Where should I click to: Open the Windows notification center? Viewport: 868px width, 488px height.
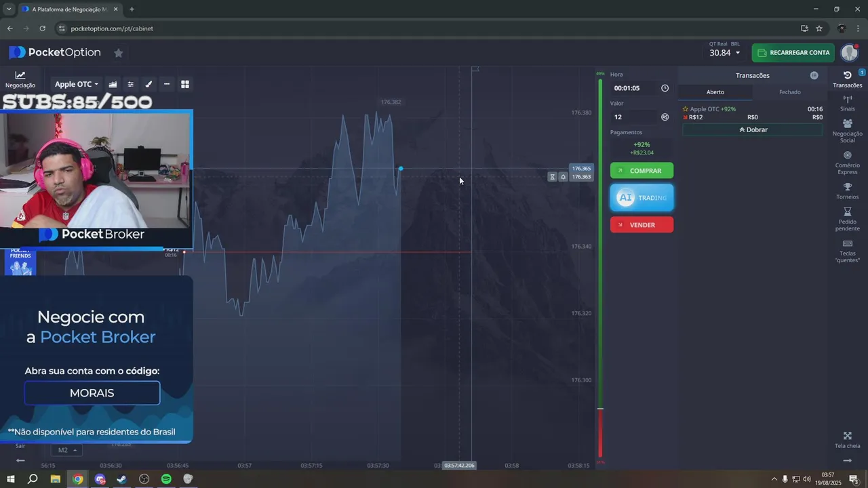[x=854, y=479]
